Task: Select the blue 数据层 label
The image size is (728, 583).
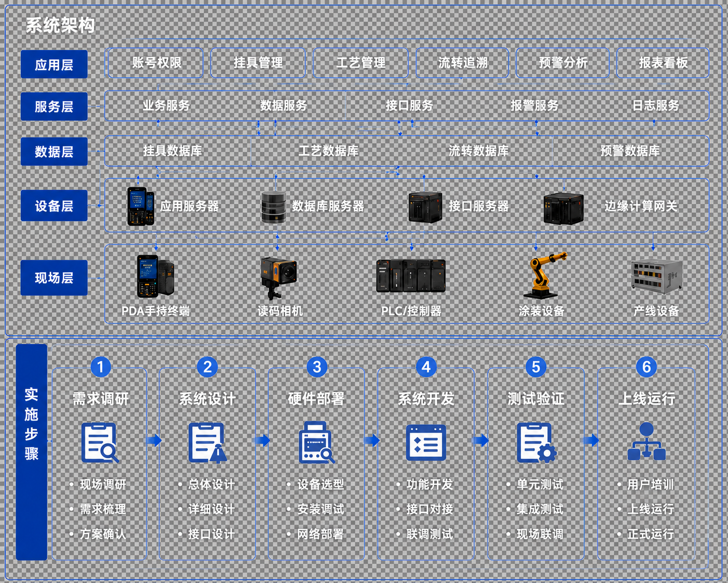Action: point(54,152)
